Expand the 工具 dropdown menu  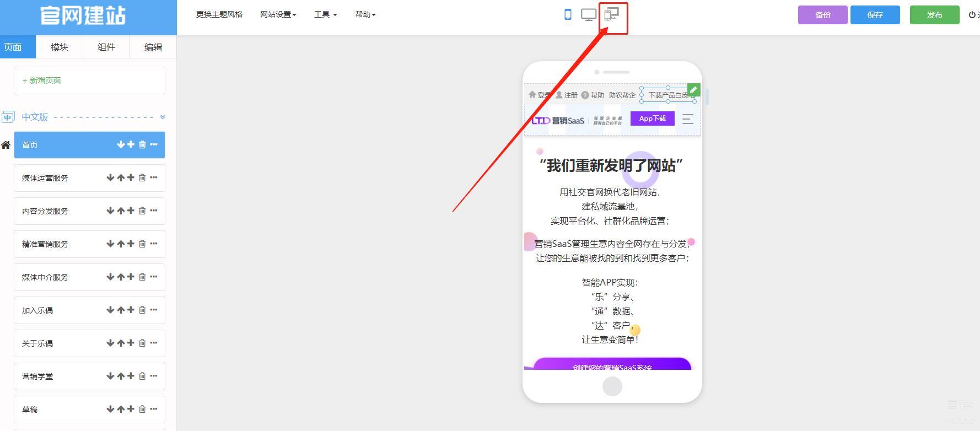click(x=325, y=14)
